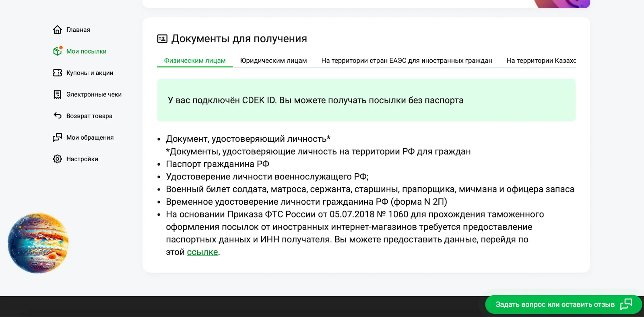644x317 pixels.
Task: Click the coupon ticket icon
Action: 58,73
